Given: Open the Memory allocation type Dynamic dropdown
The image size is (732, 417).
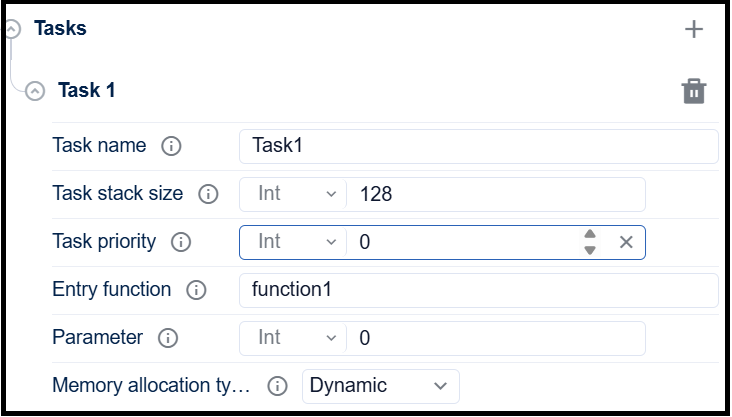Looking at the screenshot, I should tap(380, 386).
